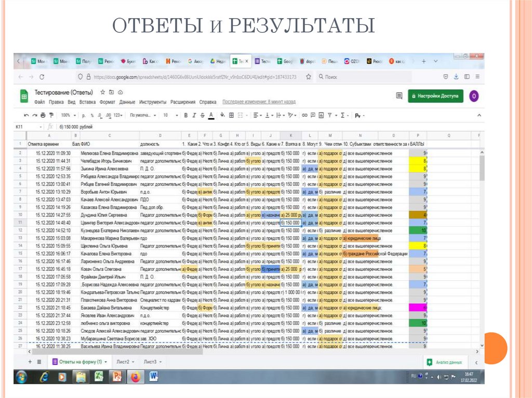
Task: Star the Тестирование (Ответы) document
Action: (102, 92)
